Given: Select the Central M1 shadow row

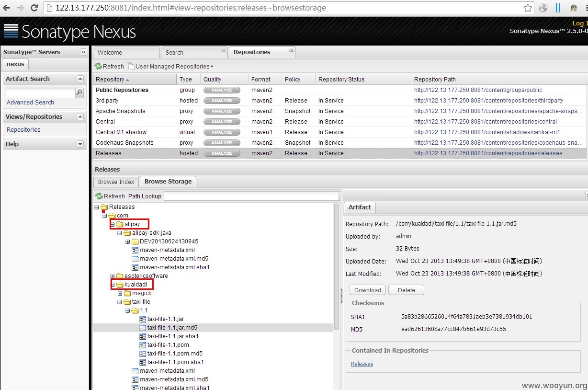Looking at the screenshot, I should click(339, 132).
